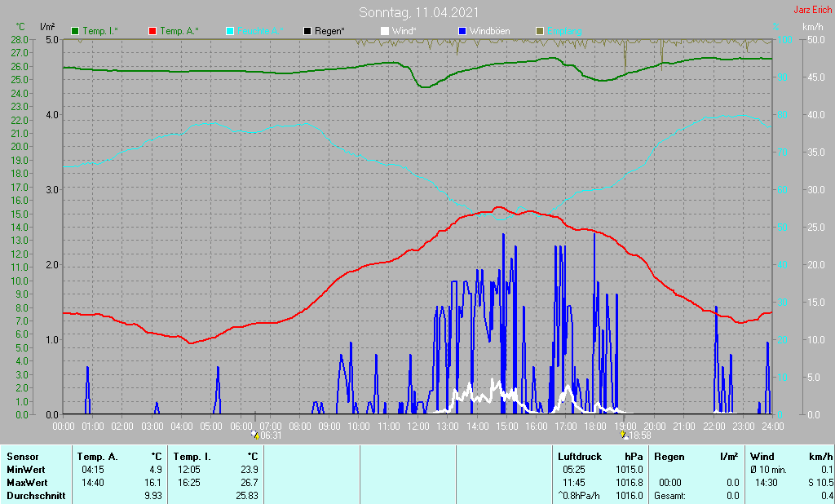The image size is (835, 504).
Task: Click the '28.0' temperature axis label
Action: tap(20, 40)
